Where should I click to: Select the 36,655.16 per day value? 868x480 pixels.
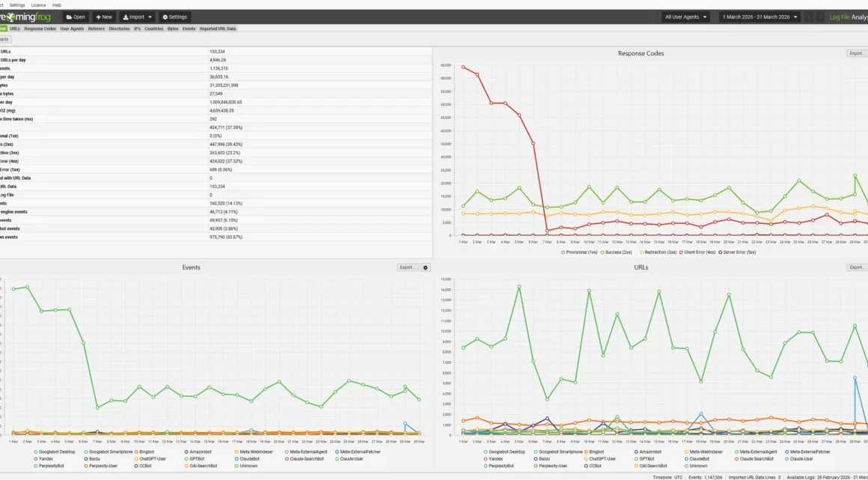218,77
